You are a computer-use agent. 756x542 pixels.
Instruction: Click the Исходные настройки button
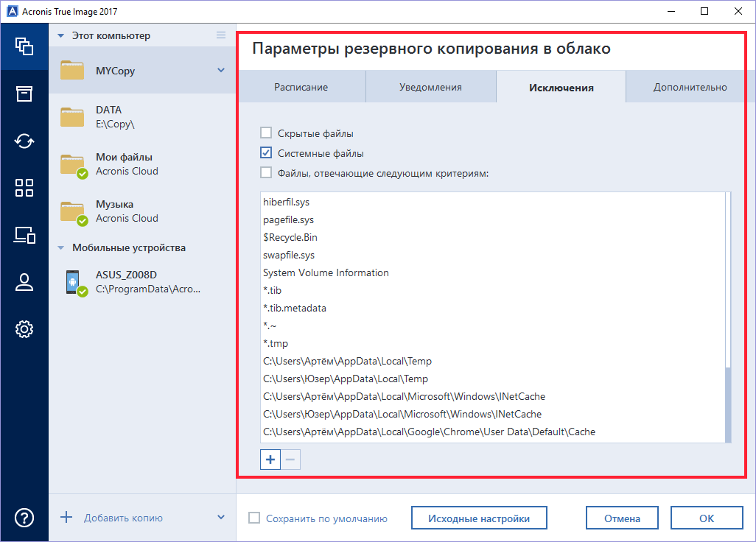tap(479, 518)
